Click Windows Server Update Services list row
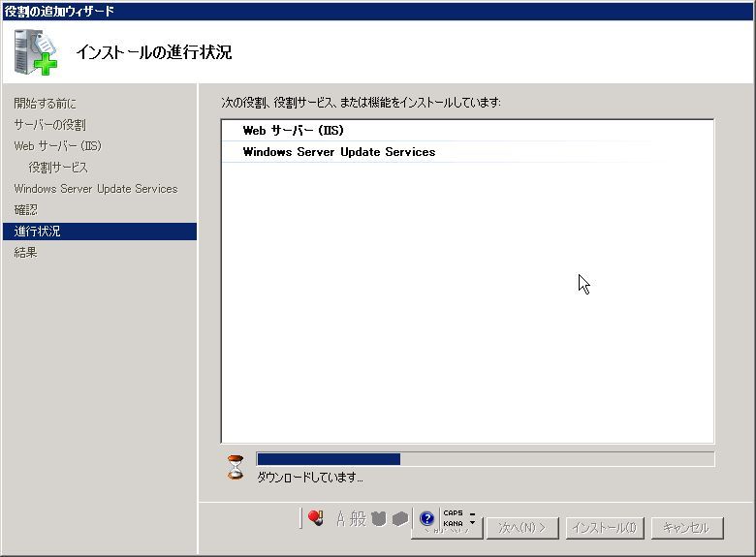The image size is (756, 557). pyautogui.click(x=467, y=152)
